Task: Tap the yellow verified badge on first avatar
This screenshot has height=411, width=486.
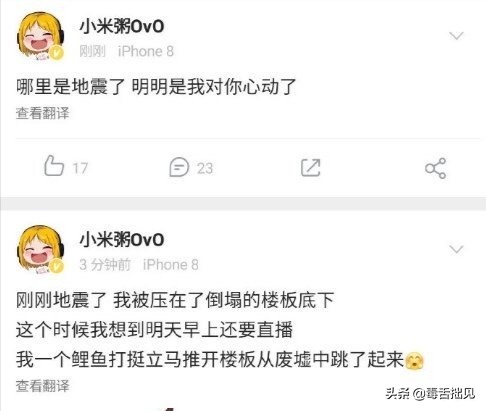Action: pyautogui.click(x=57, y=53)
